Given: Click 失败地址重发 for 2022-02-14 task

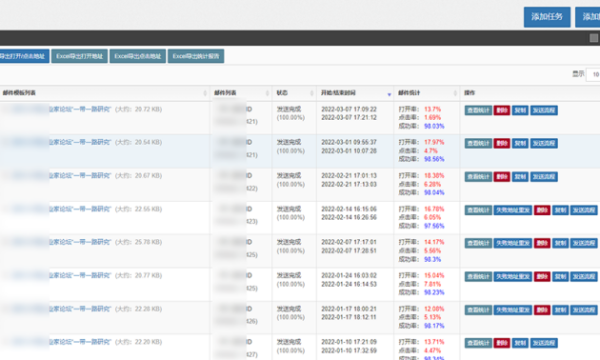Looking at the screenshot, I should [x=513, y=210].
